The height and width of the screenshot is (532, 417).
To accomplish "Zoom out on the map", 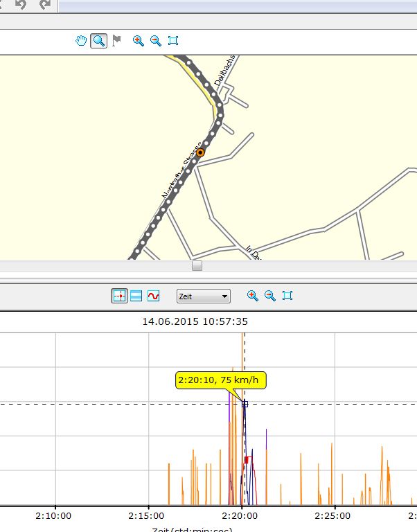I will 156,41.
